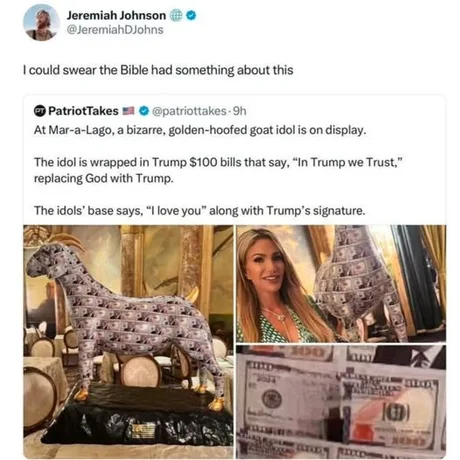
Task: Open the @JeremiahDJohns handle
Action: pyautogui.click(x=115, y=30)
